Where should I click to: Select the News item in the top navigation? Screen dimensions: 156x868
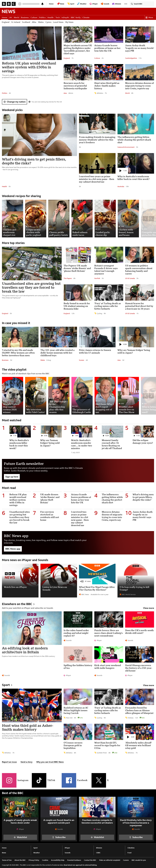click(x=61, y=4)
